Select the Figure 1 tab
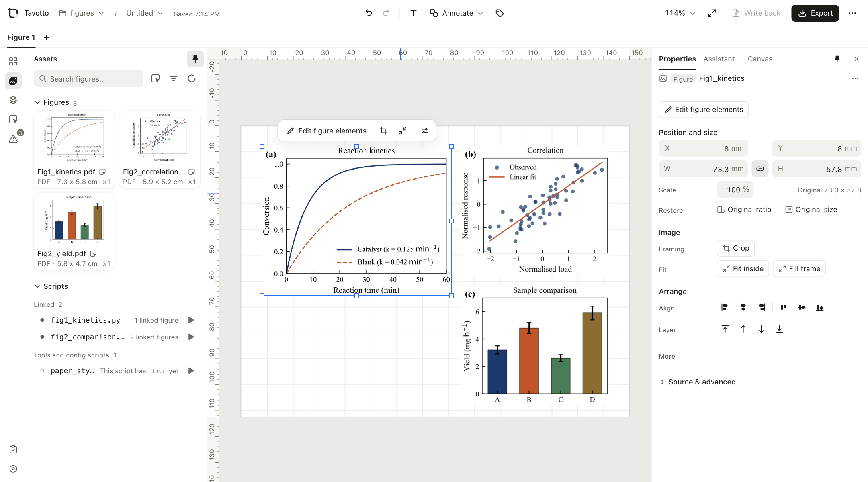 click(x=21, y=37)
